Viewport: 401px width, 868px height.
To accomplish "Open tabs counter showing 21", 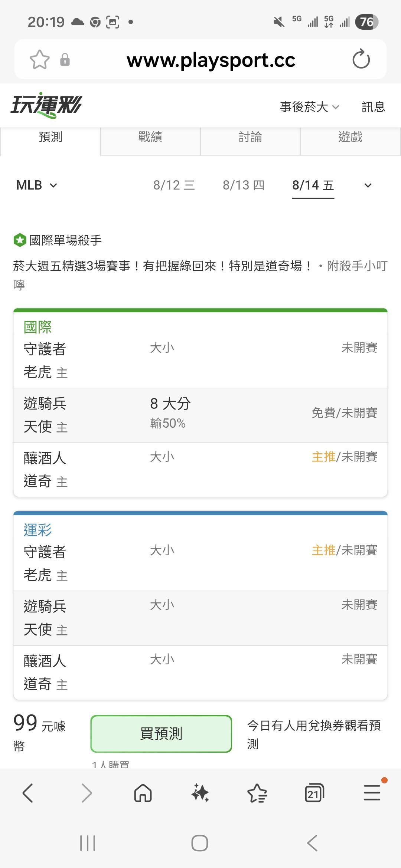I will (x=314, y=793).
